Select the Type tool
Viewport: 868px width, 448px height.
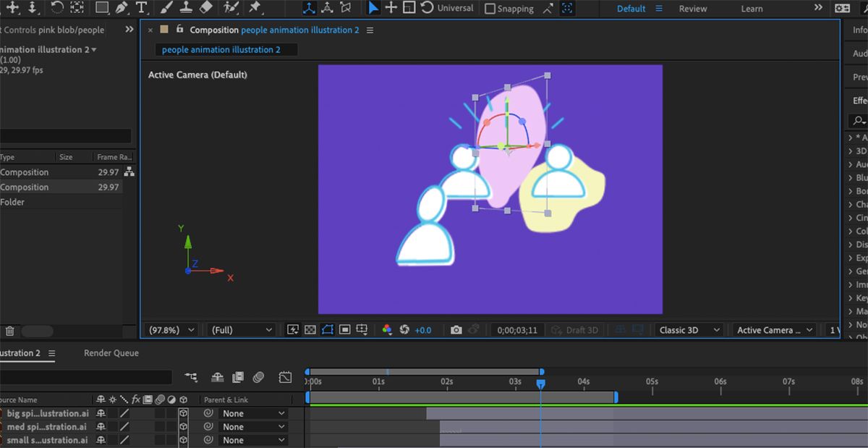click(142, 9)
